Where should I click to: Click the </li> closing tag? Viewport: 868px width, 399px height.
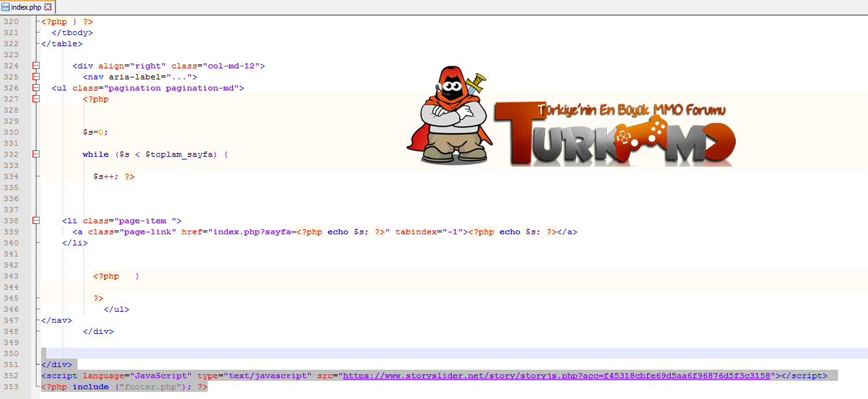[x=75, y=243]
